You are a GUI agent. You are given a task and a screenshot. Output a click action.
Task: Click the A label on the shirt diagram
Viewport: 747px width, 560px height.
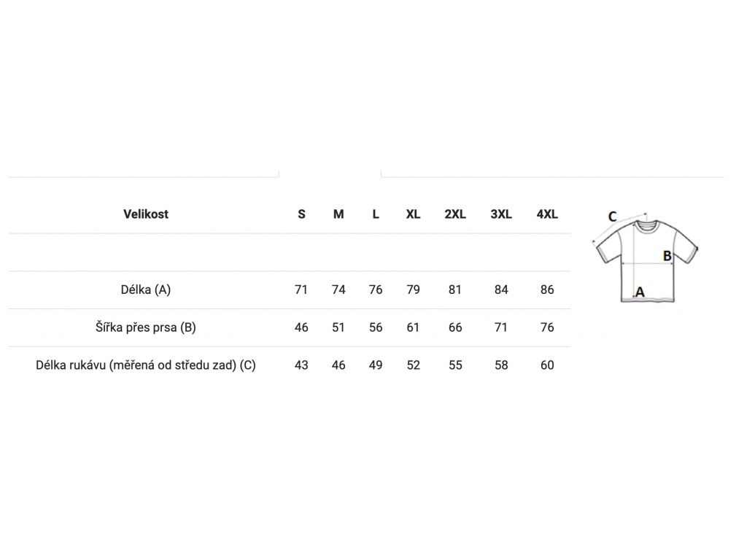tap(640, 292)
